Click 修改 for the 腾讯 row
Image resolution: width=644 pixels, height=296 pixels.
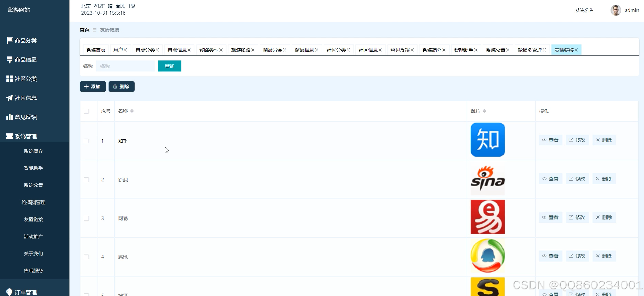tap(577, 256)
